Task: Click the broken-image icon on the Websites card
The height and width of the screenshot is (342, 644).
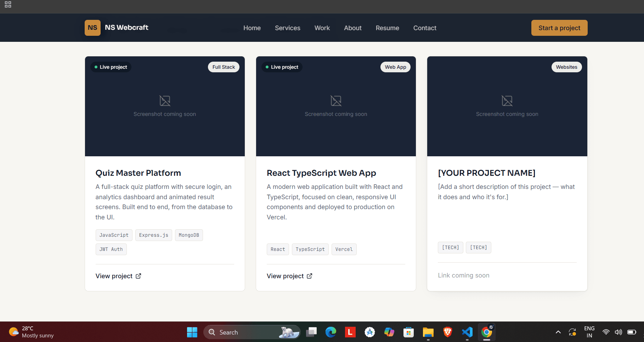Action: point(507,101)
